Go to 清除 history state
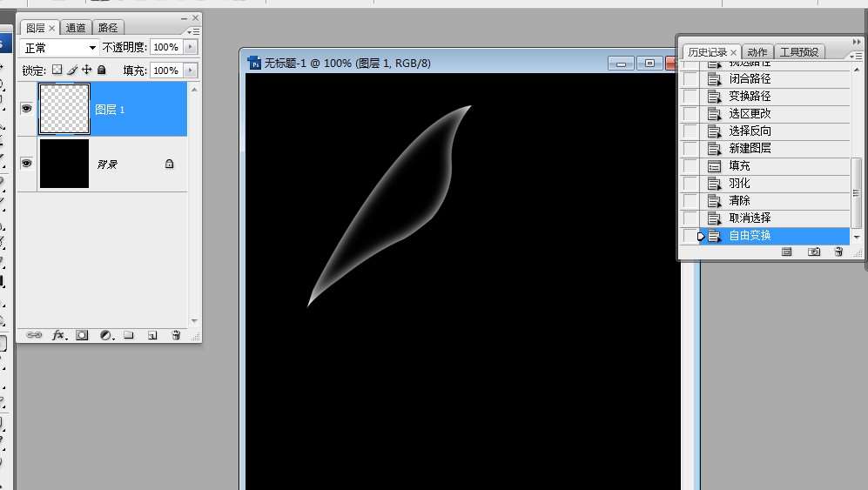 pos(775,200)
